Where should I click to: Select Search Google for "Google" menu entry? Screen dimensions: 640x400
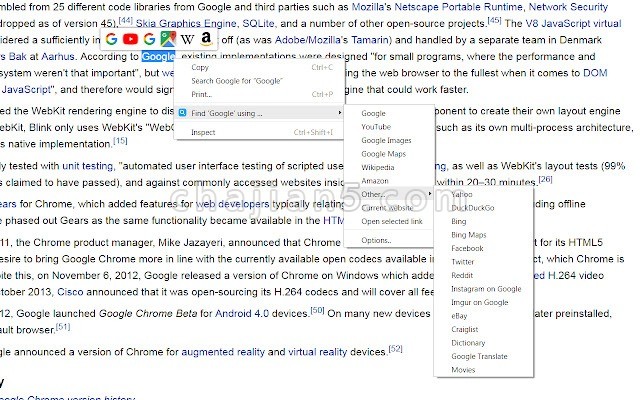click(260, 81)
